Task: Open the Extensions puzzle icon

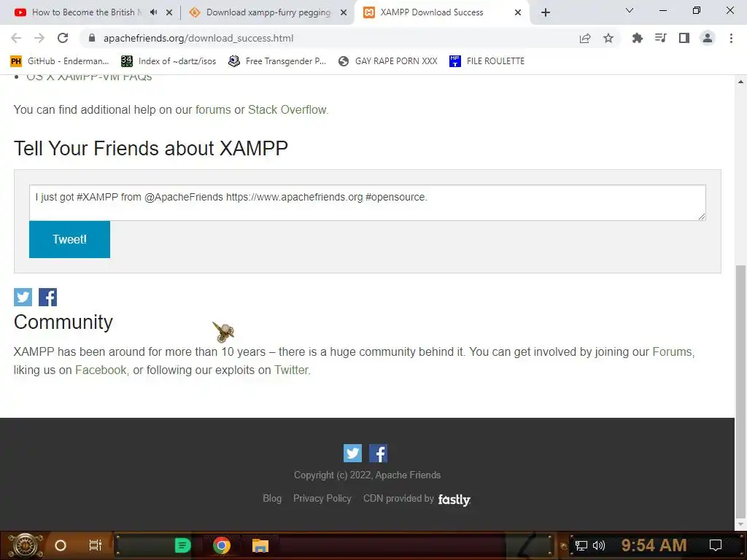Action: coord(637,38)
